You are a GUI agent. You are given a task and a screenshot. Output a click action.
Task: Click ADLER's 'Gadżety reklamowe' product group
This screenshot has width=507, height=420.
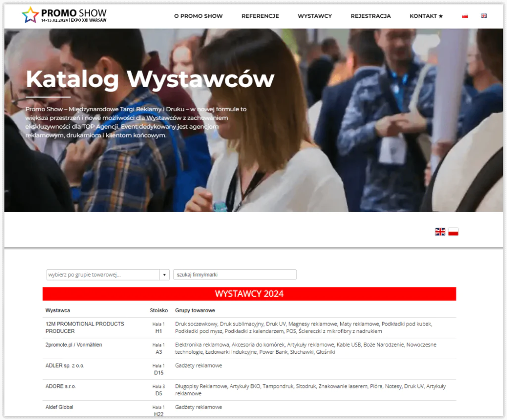click(x=199, y=366)
